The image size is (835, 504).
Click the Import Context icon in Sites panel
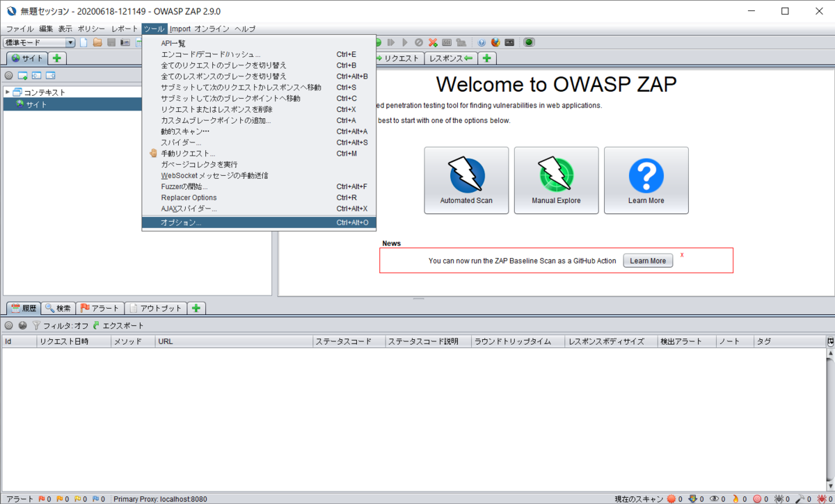[x=36, y=75]
